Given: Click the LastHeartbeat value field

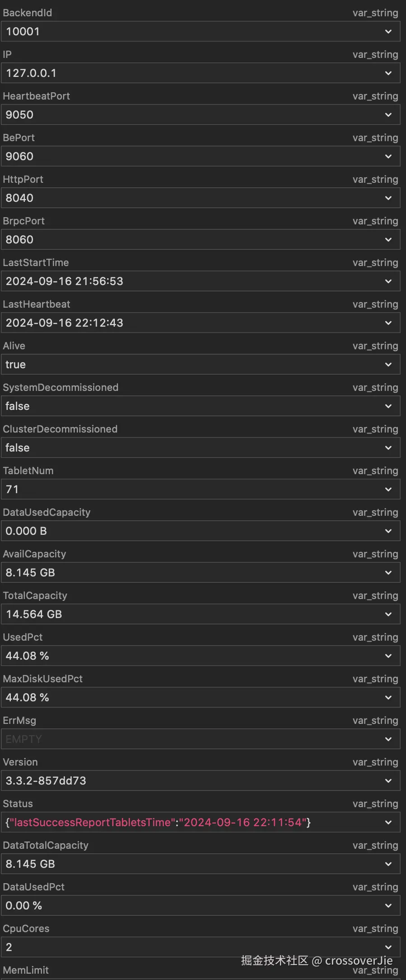Looking at the screenshot, I should tap(190, 323).
